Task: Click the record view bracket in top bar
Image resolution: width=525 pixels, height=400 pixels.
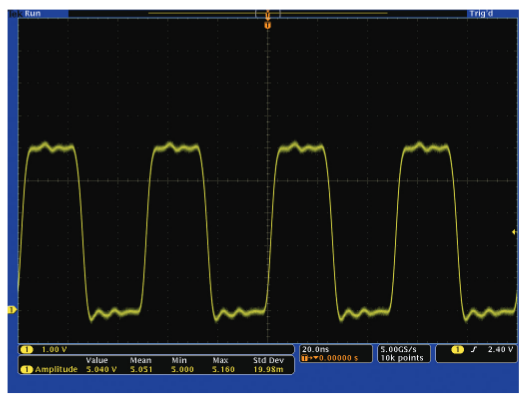Action: [268, 13]
